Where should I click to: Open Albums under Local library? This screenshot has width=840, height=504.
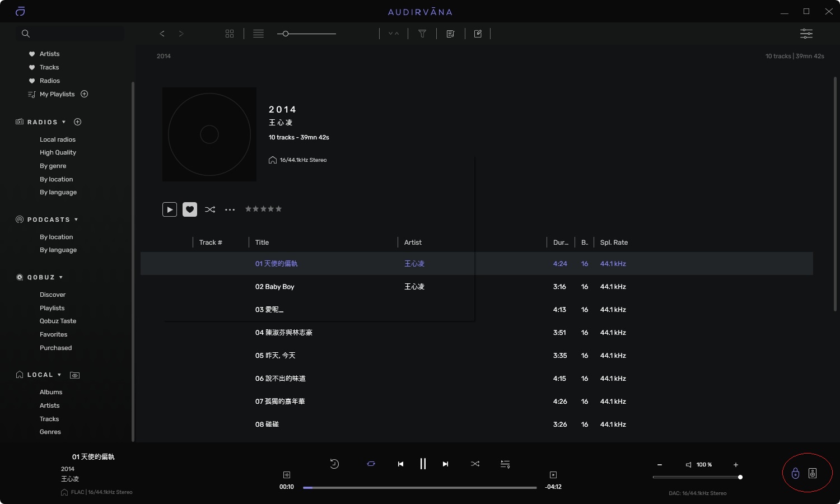51,392
